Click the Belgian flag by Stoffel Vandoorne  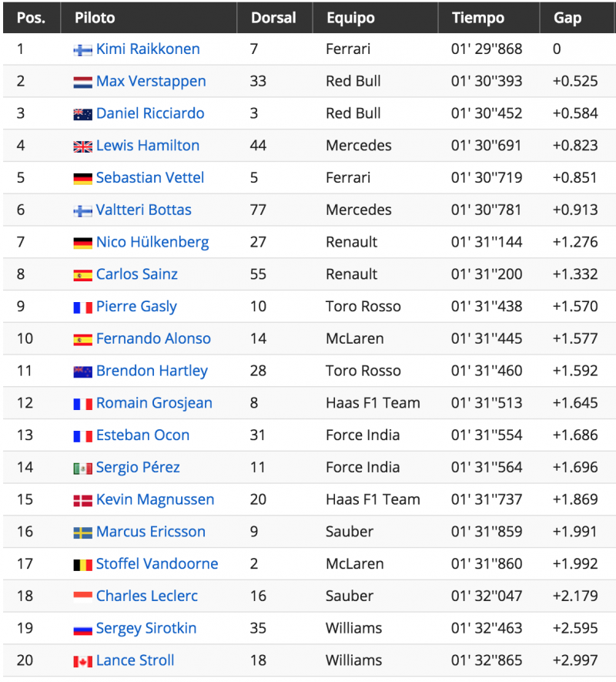coord(82,566)
